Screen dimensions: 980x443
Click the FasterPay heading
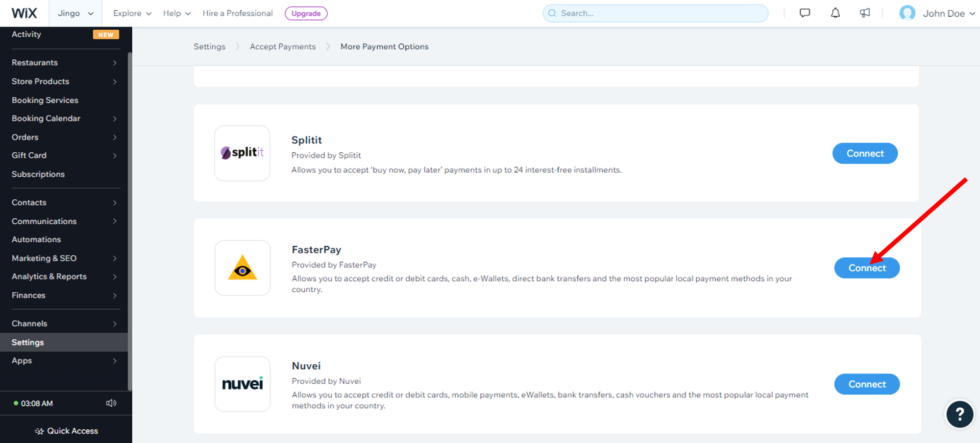point(317,250)
